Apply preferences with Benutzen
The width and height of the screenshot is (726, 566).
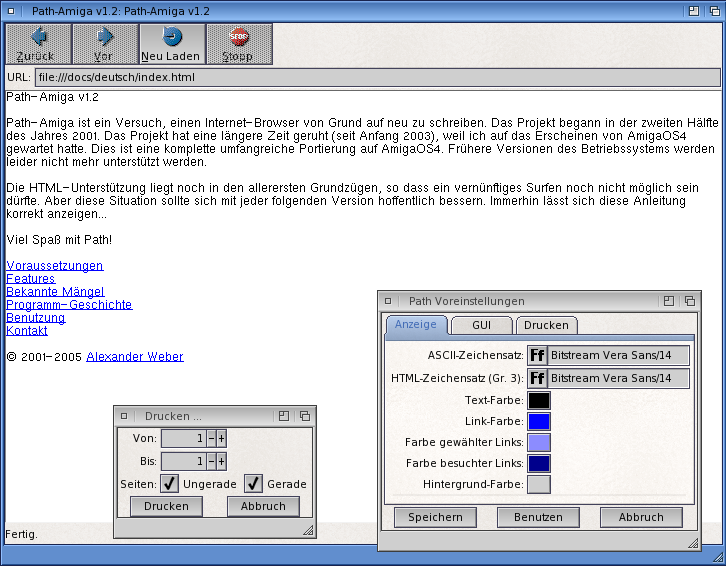coord(538,517)
